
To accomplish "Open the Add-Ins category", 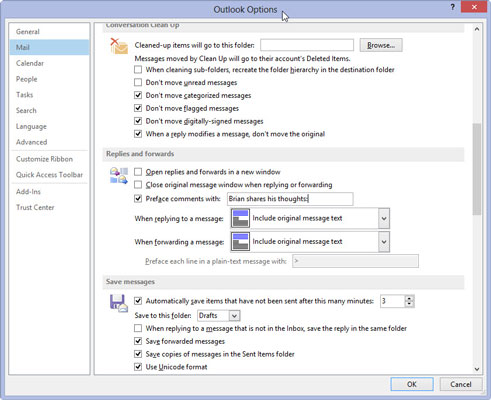I will coord(49,192).
